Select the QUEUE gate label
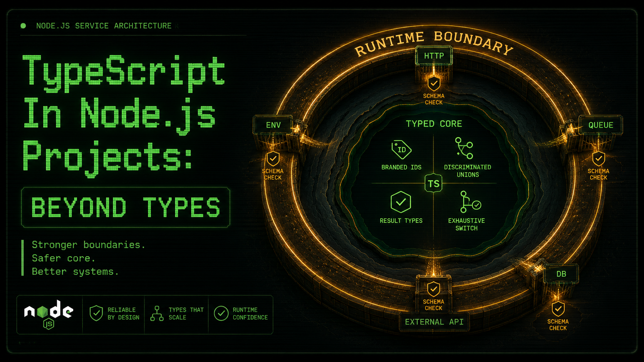This screenshot has height=362, width=644. point(601,125)
